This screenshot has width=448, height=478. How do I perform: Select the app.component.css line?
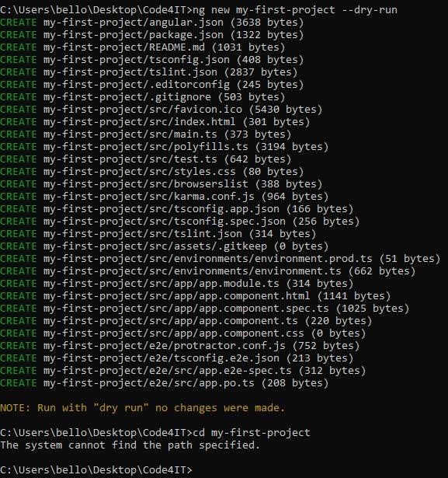pos(182,333)
